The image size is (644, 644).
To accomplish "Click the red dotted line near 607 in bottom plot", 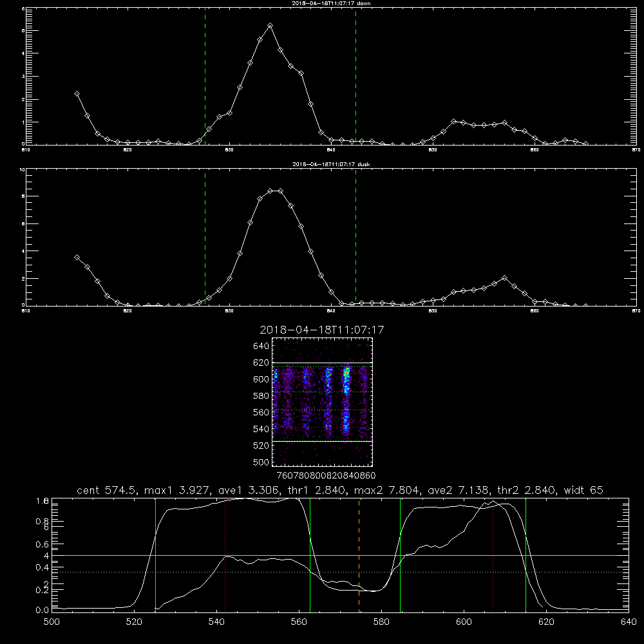I will pyautogui.click(x=493, y=555).
